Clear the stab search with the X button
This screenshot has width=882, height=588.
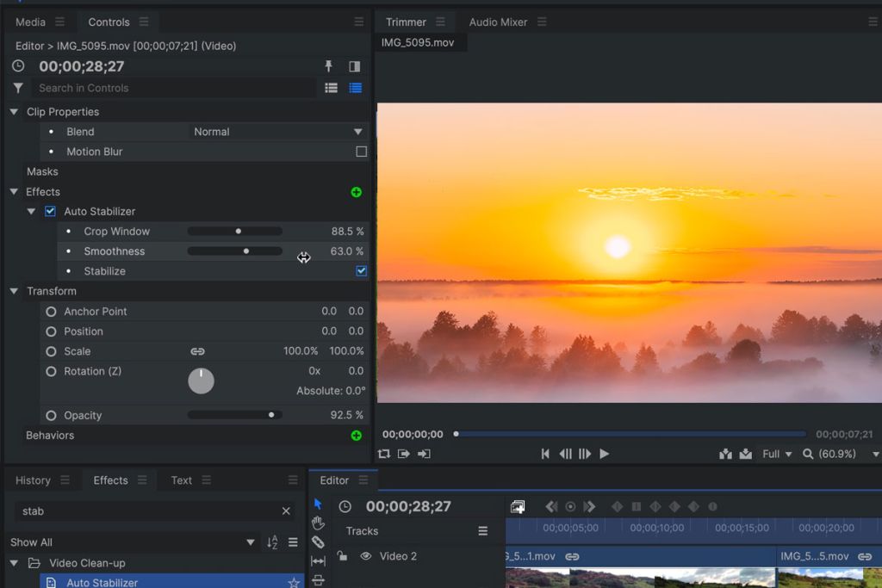pos(285,511)
